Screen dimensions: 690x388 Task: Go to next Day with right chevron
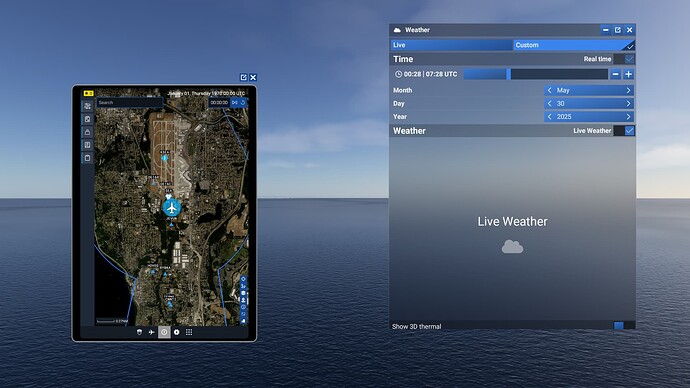(x=628, y=103)
